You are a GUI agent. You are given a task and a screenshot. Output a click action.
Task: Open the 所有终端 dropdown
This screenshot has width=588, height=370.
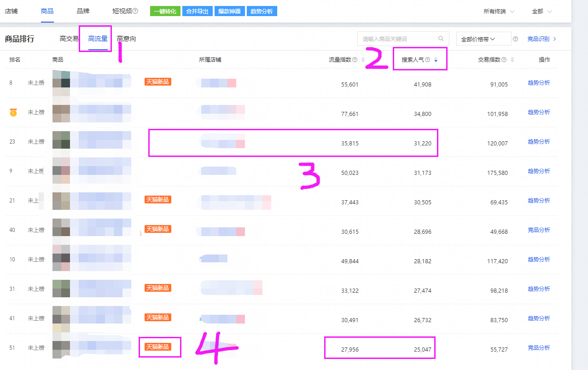point(499,12)
